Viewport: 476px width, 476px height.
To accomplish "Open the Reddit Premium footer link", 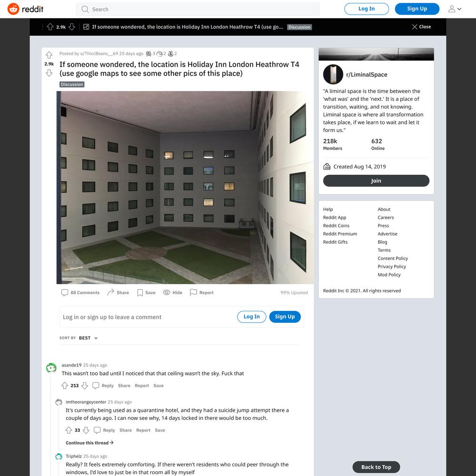I will 340,234.
